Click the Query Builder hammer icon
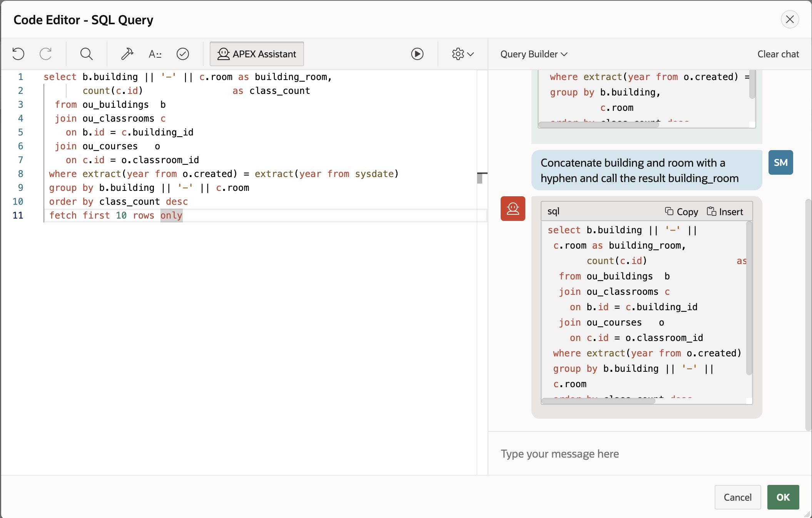Viewport: 812px width, 518px height. click(x=127, y=54)
